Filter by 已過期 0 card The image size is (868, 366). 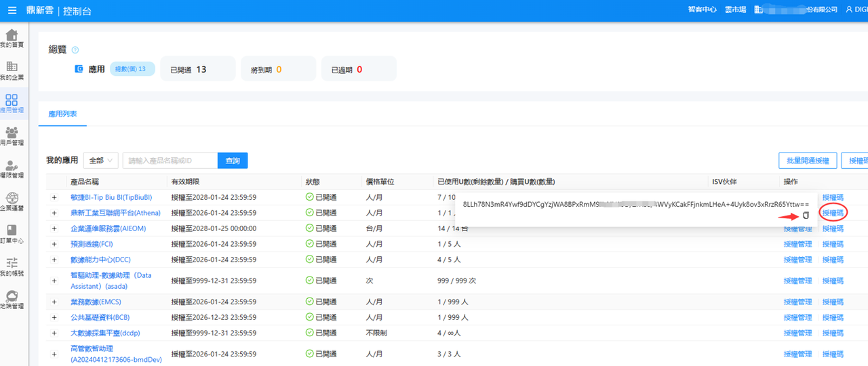pos(359,69)
